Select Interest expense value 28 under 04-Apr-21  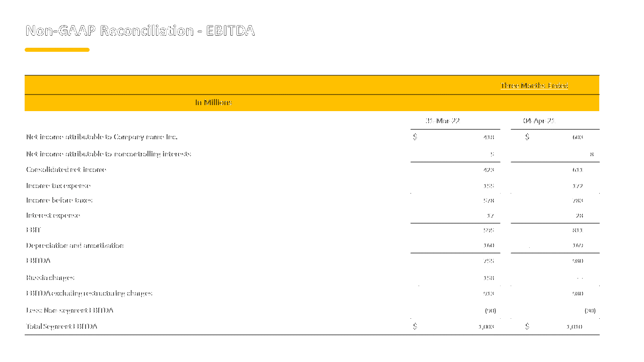(580, 216)
